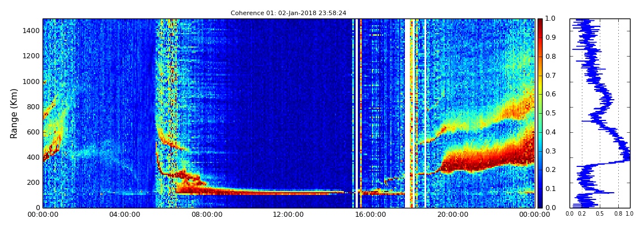This screenshot has width=644, height=228.
Task: Click the 0.2 tick on the profile plot axis
Action: click(x=582, y=214)
